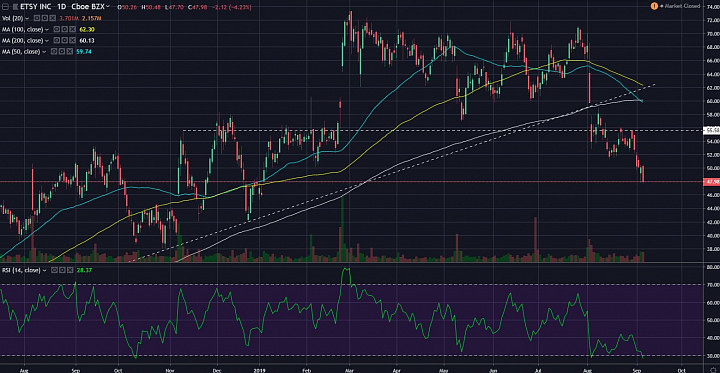The width and height of the screenshot is (720, 373).
Task: Expand the RSI (14, close) dropdown arrow
Action: pos(44,271)
